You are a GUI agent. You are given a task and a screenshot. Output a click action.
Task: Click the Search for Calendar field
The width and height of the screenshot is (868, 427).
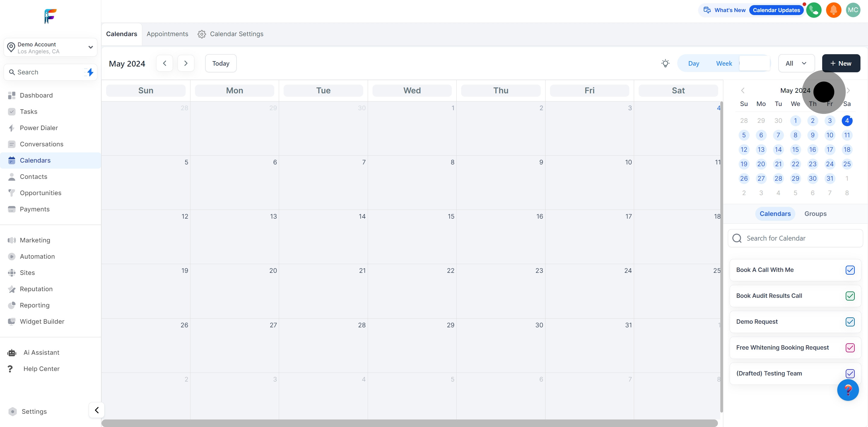(795, 238)
